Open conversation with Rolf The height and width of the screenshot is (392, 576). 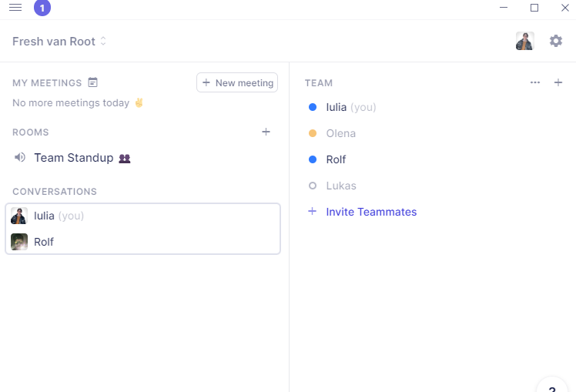pos(44,242)
